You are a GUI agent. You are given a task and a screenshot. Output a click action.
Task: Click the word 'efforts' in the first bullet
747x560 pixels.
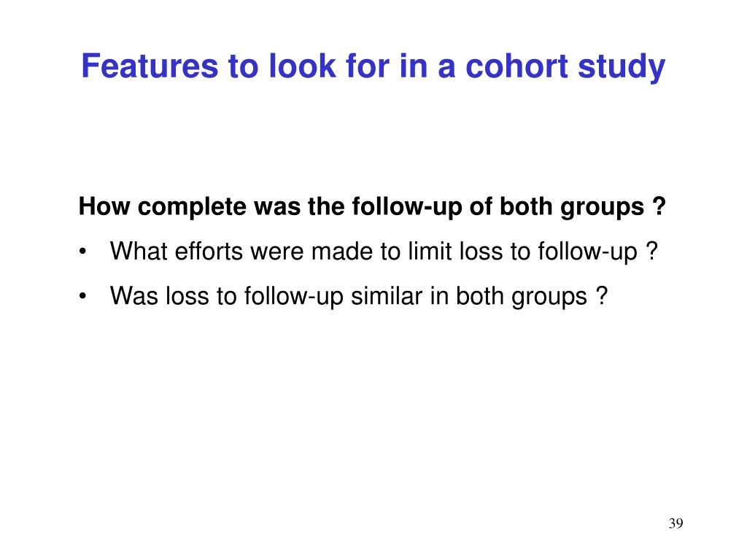(209, 251)
